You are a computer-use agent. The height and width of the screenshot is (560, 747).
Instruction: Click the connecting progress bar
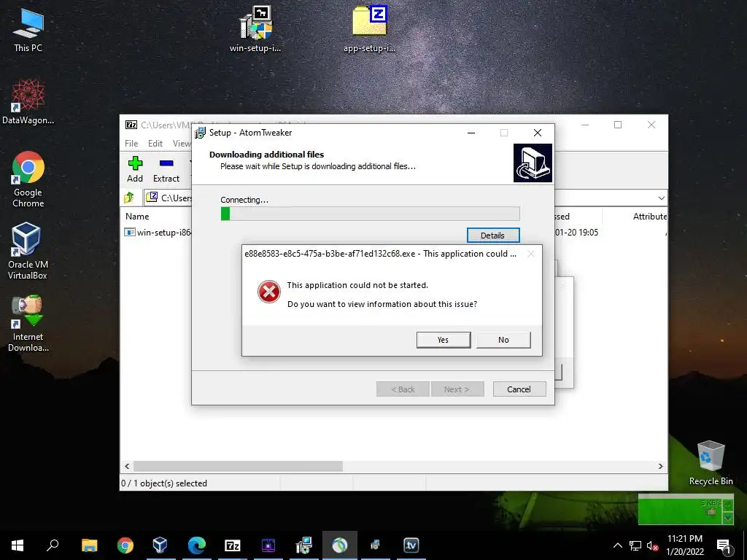coord(370,214)
